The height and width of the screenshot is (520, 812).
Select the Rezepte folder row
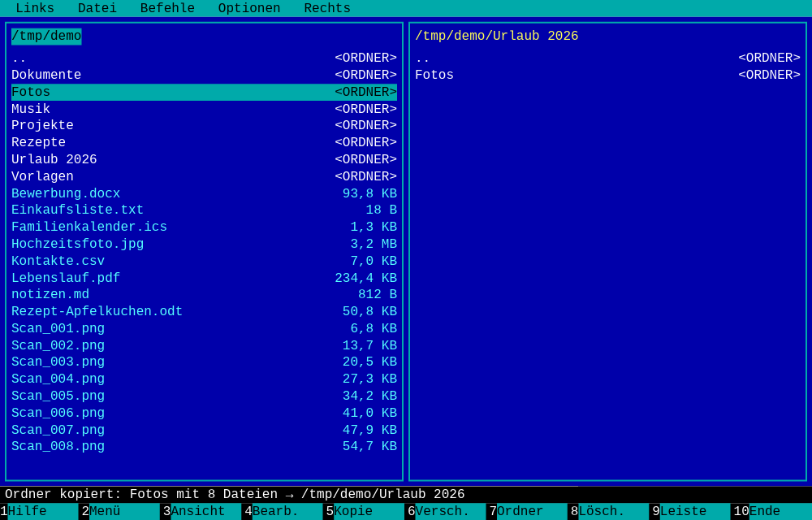(x=204, y=142)
